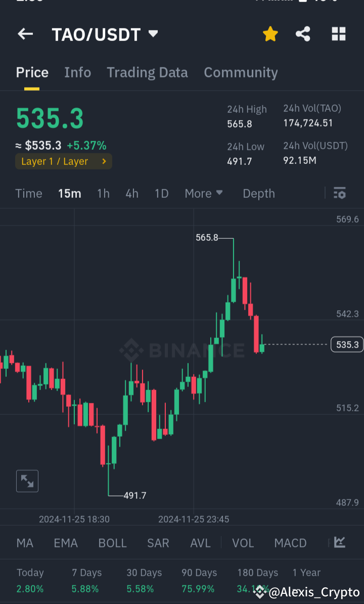Toggle the favorite star for TAO/USDT
This screenshot has width=364, height=604.
(x=270, y=34)
